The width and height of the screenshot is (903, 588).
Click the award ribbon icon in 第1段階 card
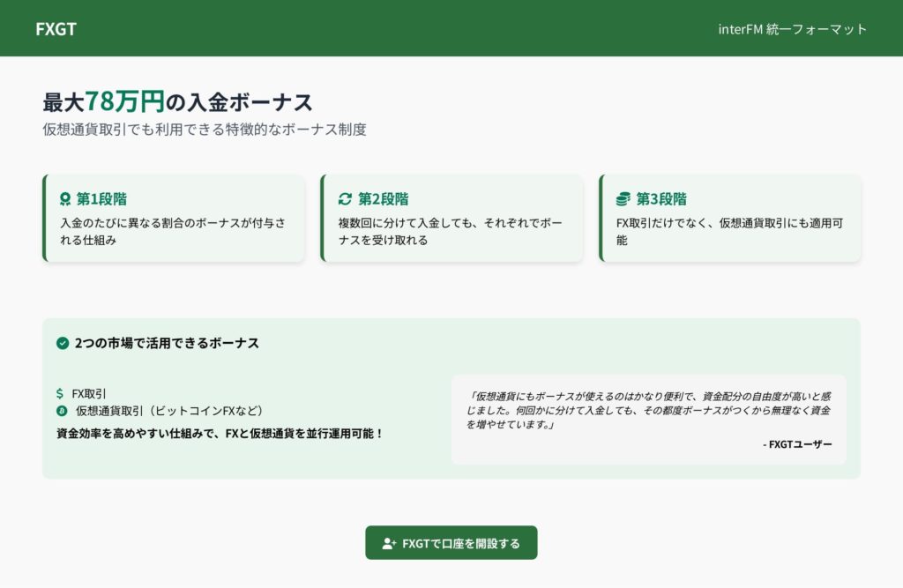(x=65, y=199)
